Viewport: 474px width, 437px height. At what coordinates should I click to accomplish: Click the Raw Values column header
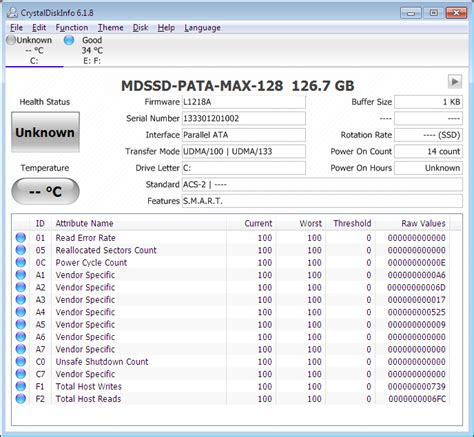tap(413, 223)
